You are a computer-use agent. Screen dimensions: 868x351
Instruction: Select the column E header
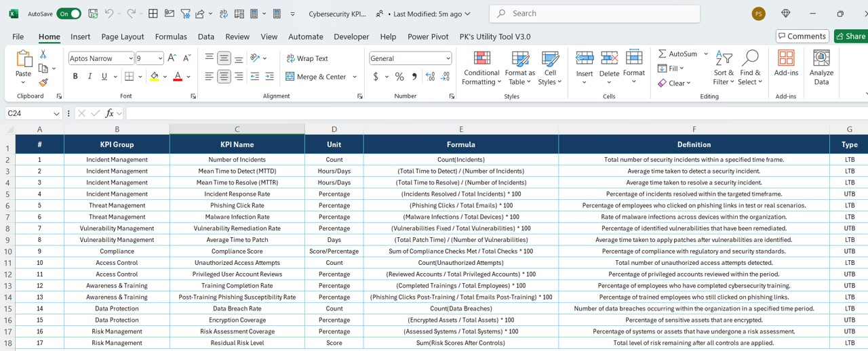pyautogui.click(x=461, y=129)
